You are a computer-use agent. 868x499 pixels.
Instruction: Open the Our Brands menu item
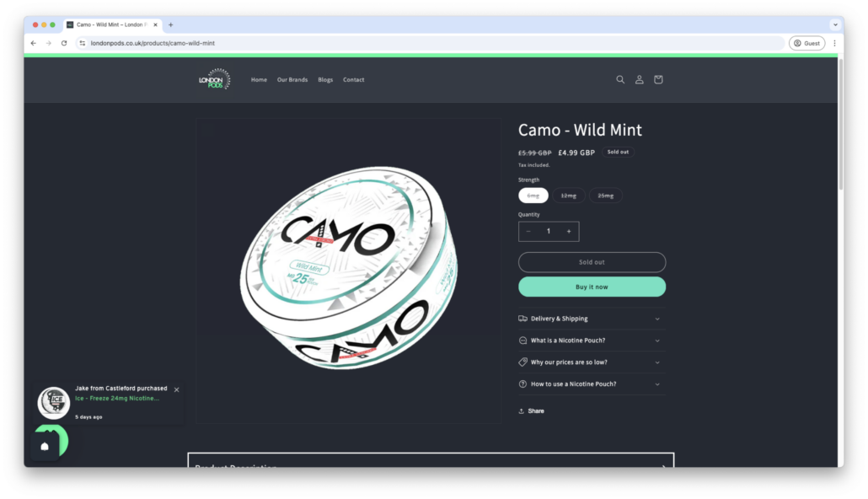[x=292, y=80]
